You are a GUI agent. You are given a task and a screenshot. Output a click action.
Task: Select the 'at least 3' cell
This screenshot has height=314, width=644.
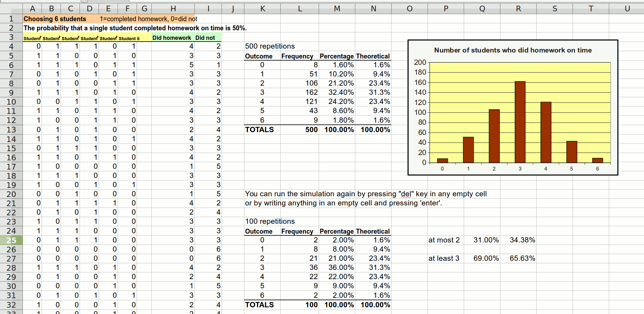pos(444,258)
